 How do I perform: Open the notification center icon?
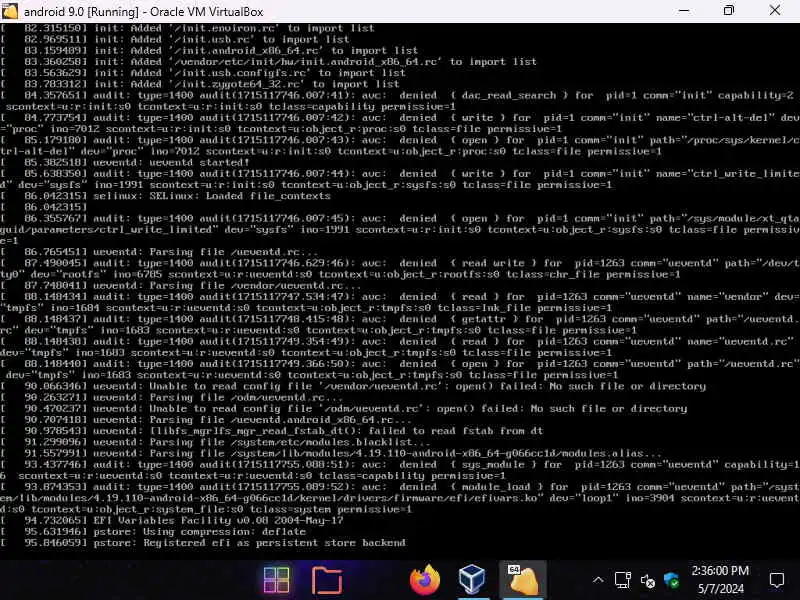777,580
